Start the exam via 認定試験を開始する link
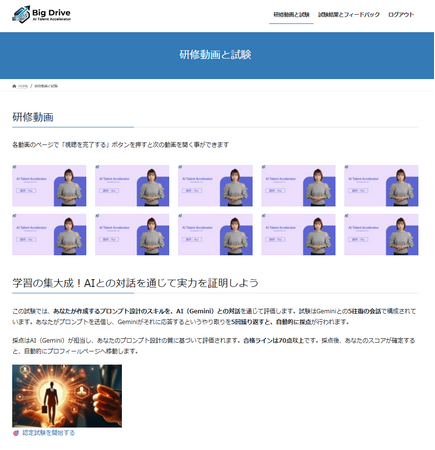The height and width of the screenshot is (450, 435). click(48, 433)
